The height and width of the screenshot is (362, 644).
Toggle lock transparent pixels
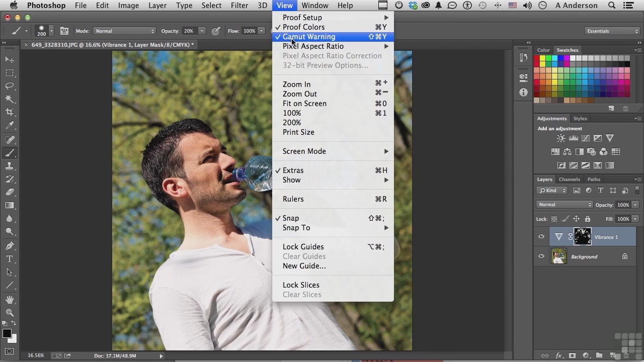pos(554,219)
